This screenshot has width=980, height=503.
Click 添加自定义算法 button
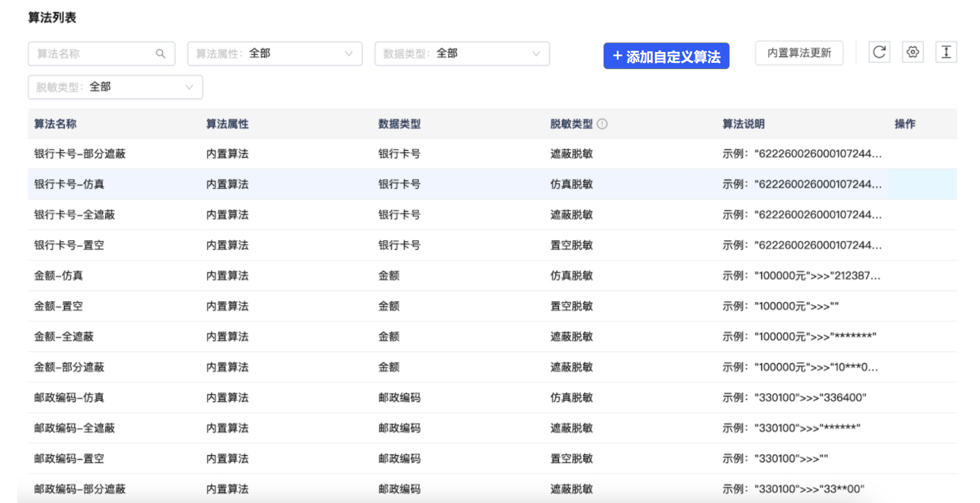point(666,56)
